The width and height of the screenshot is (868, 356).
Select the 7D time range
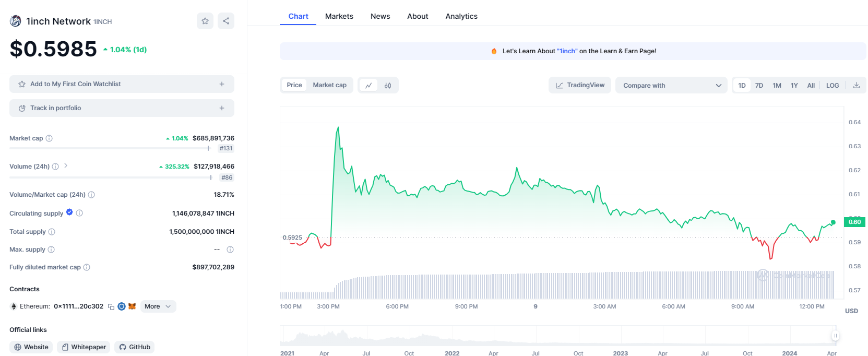pyautogui.click(x=759, y=86)
